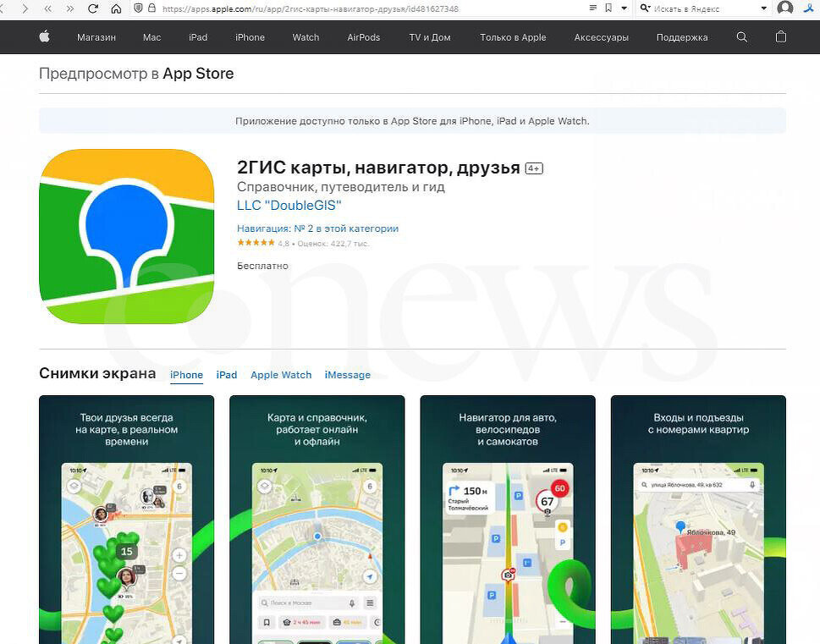Open the Аксессуары menu item
820x644 pixels.
tap(601, 37)
